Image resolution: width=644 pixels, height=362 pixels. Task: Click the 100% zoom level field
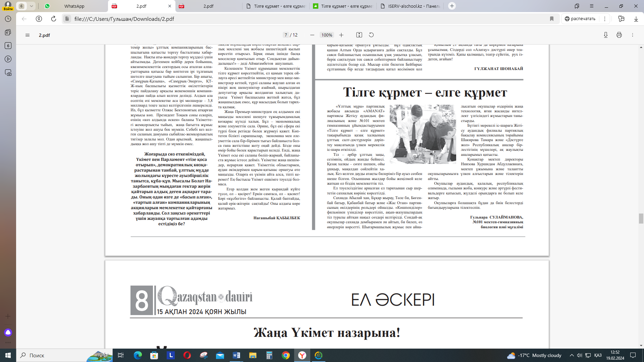click(327, 35)
